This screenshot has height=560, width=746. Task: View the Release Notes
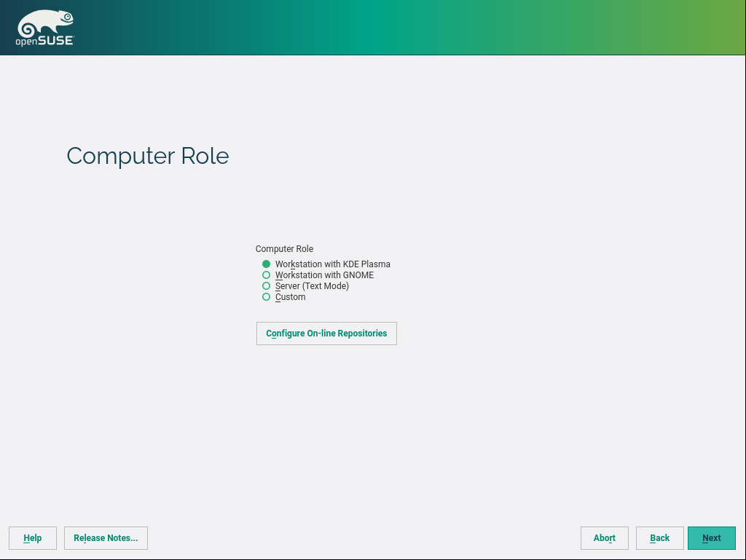[106, 538]
